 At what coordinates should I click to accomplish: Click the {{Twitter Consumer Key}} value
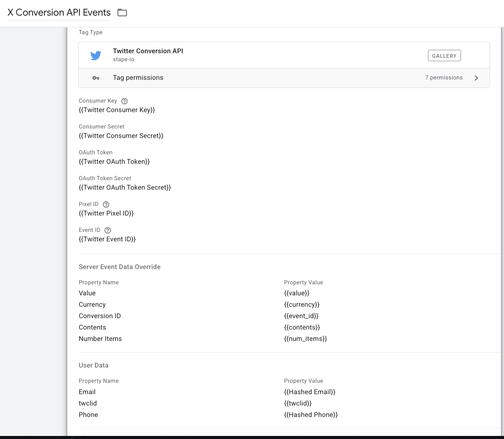117,110
